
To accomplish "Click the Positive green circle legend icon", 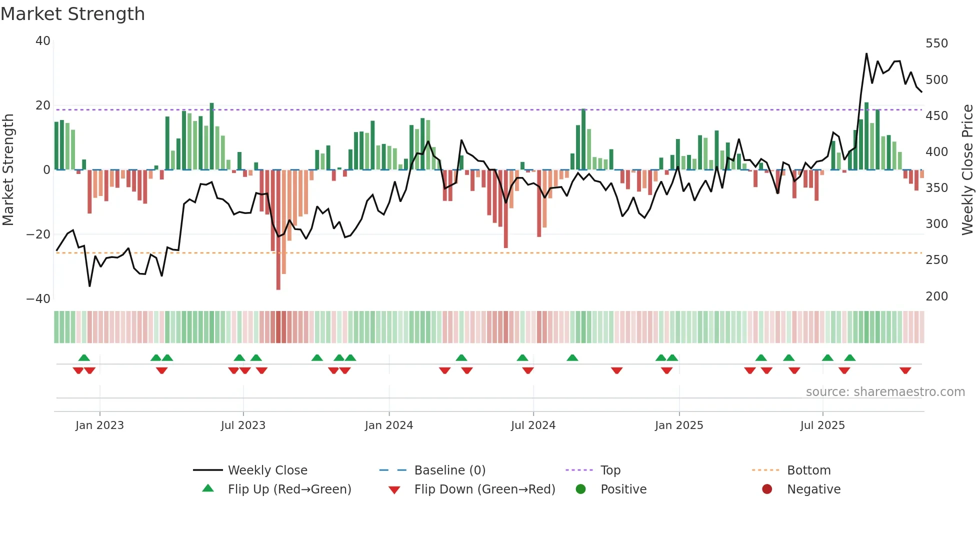I will pyautogui.click(x=580, y=489).
